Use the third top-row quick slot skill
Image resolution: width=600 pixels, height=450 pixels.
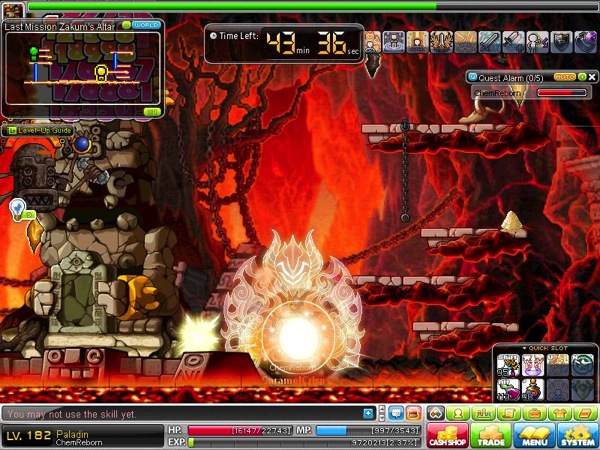pos(558,365)
